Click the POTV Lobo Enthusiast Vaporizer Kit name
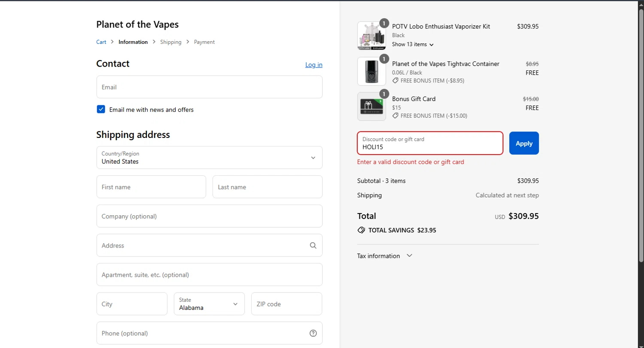The height and width of the screenshot is (348, 644). coord(441,26)
